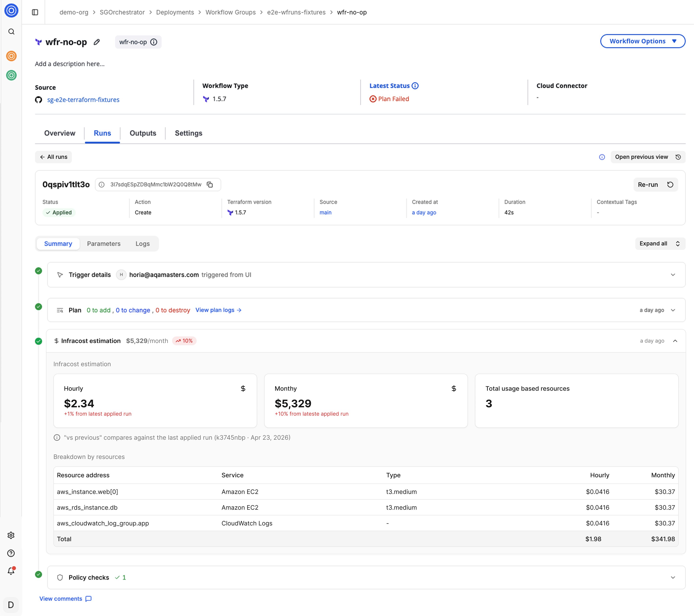Viewport: 694px width, 616px height.
Task: Copy the run ID with copy icon
Action: coord(210,185)
